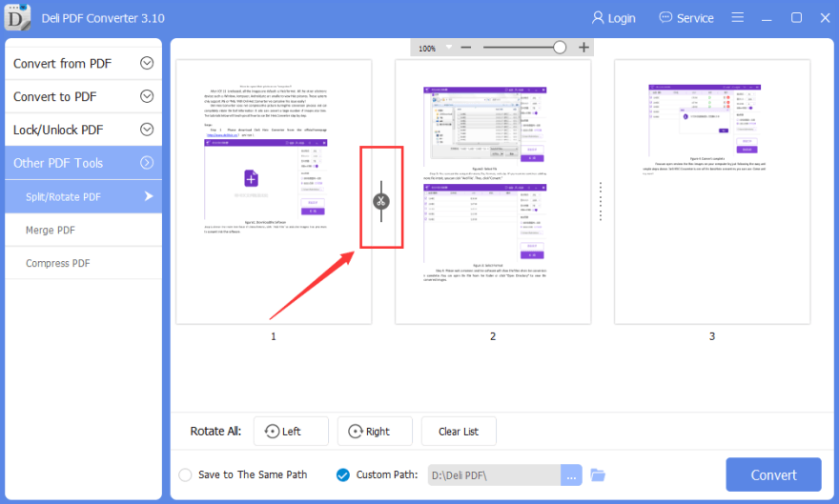Rotate all pages Left

point(291,432)
